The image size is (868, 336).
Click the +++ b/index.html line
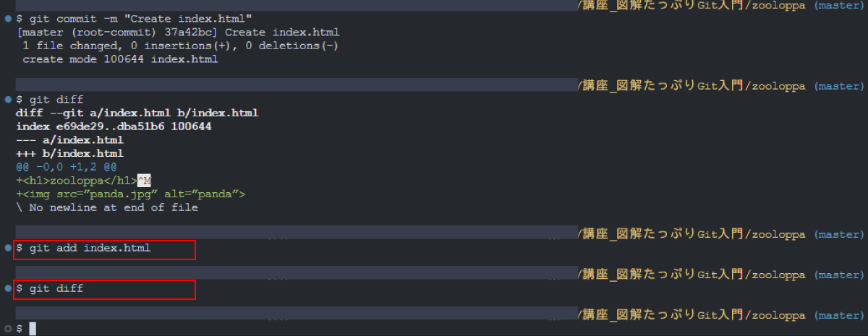69,153
